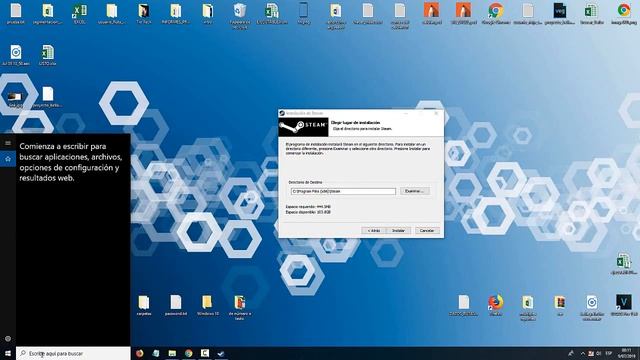Open the Papelera de reciclaje desktop icon
The width and height of the screenshot is (640, 360).
pos(240,16)
